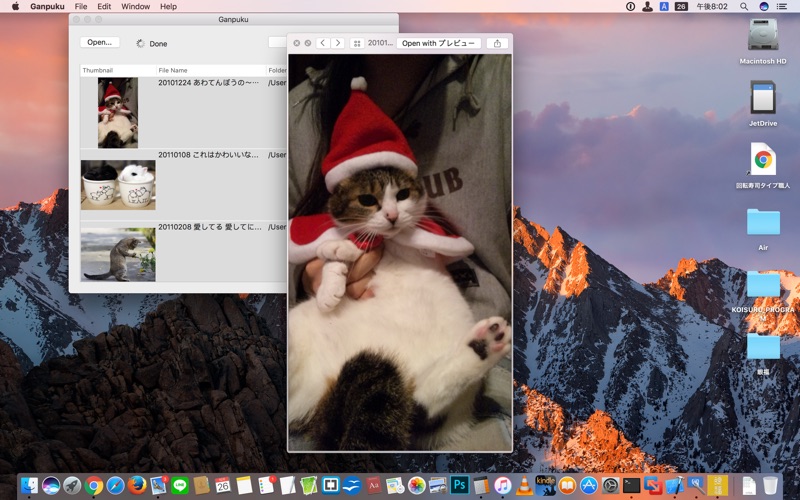Go to previous image with left chevron
The image size is (800, 500).
pos(322,43)
